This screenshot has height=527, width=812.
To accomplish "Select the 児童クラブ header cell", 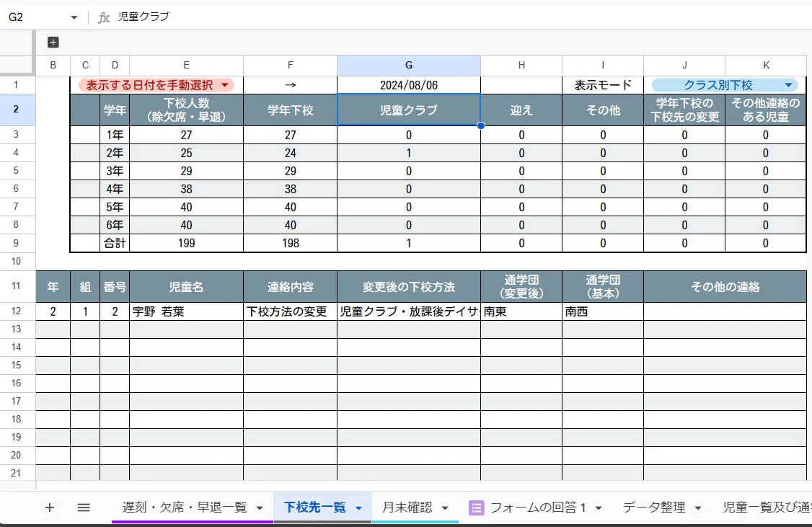I will click(409, 110).
